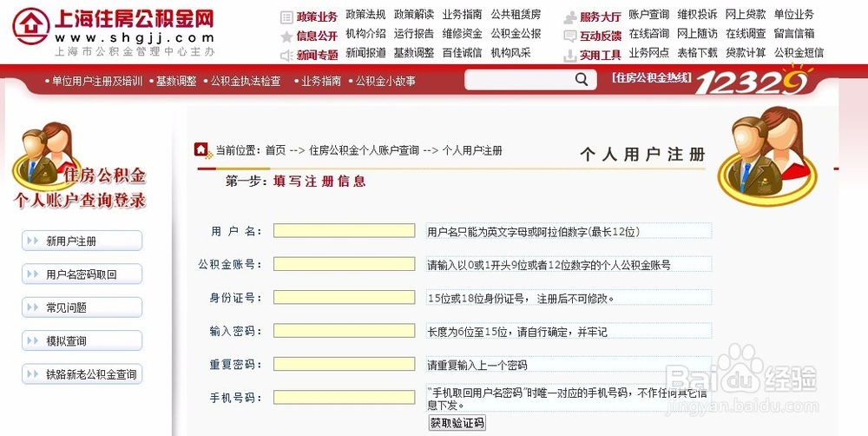Click the 获取验证码 button
Screen dimensions: 868x436
click(x=457, y=423)
